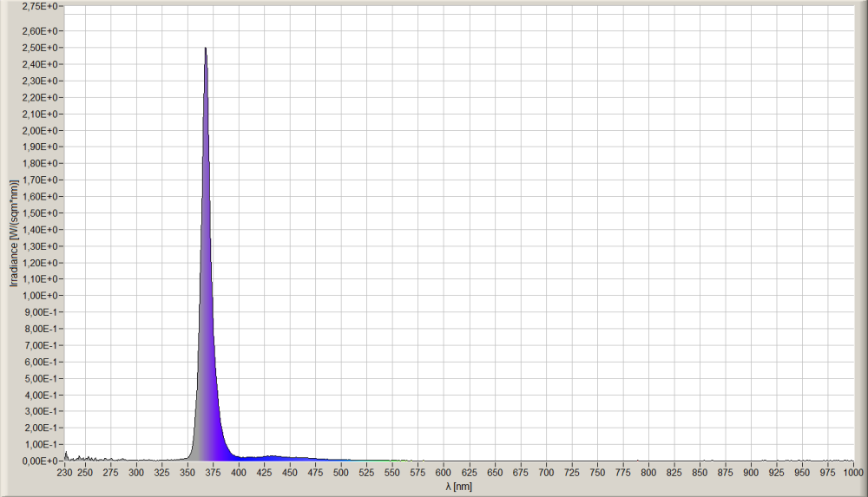Click the 230 x-axis tick label

click(x=65, y=473)
